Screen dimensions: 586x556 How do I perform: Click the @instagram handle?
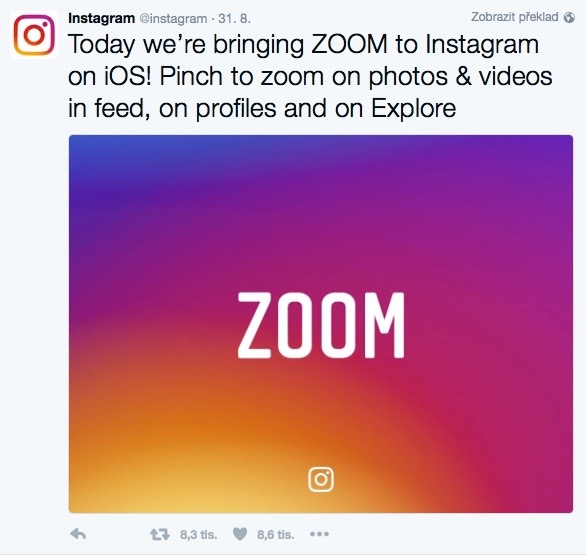point(173,18)
